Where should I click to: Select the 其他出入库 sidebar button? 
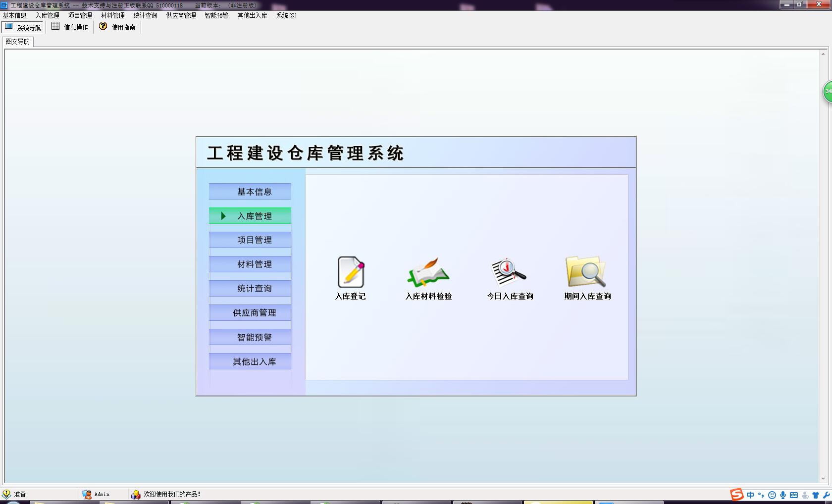click(x=250, y=361)
